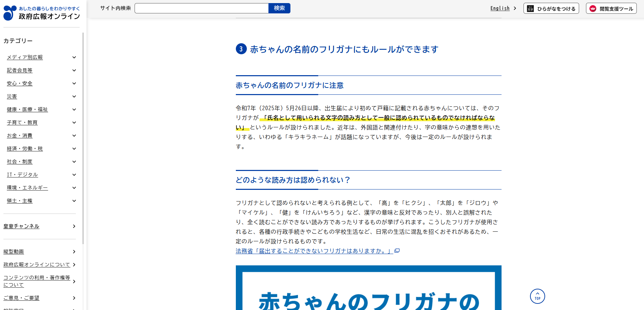Click the arrow icon beside 皇室チャンネル

pyautogui.click(x=74, y=226)
